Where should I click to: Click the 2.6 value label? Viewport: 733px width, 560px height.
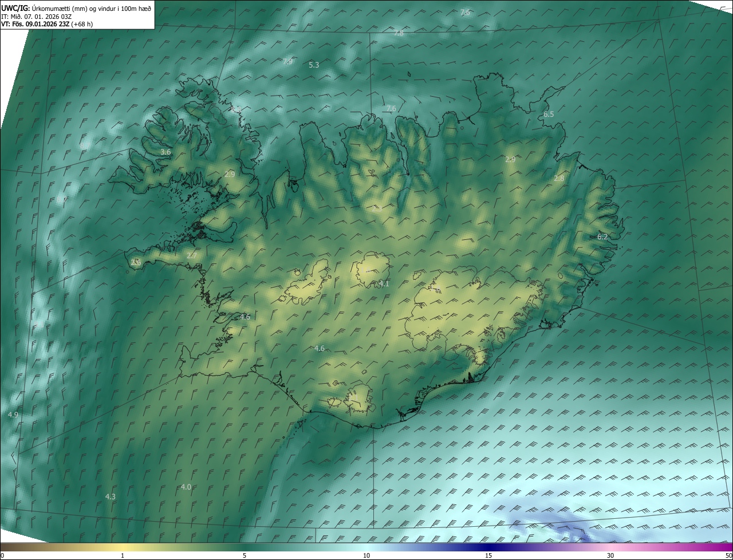[x=136, y=262]
